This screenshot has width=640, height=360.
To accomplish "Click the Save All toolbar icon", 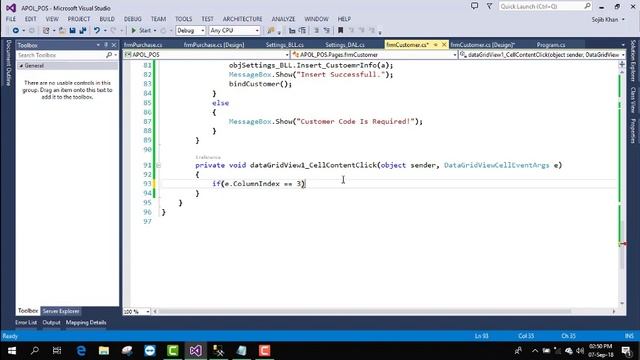I will click(82, 31).
